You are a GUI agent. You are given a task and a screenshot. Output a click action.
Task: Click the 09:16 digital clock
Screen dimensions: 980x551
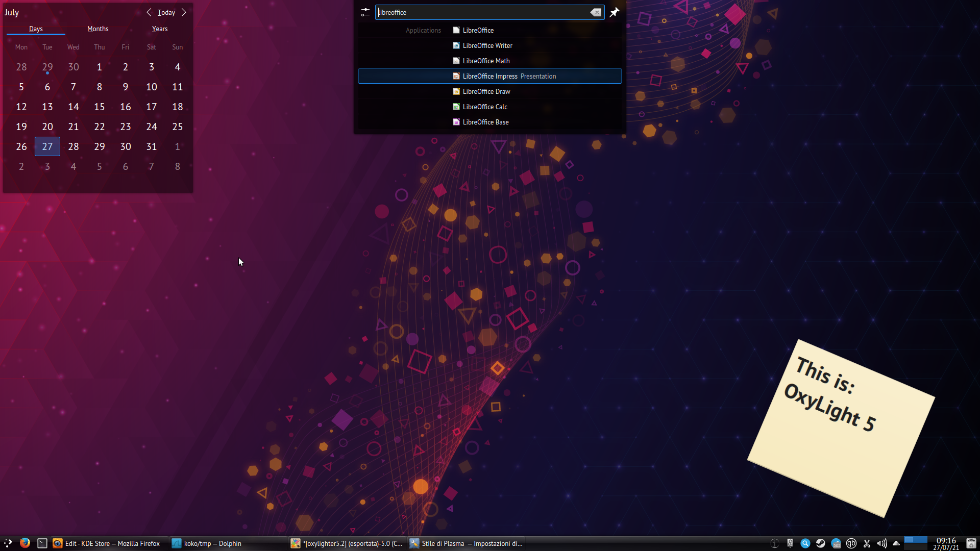[946, 541]
